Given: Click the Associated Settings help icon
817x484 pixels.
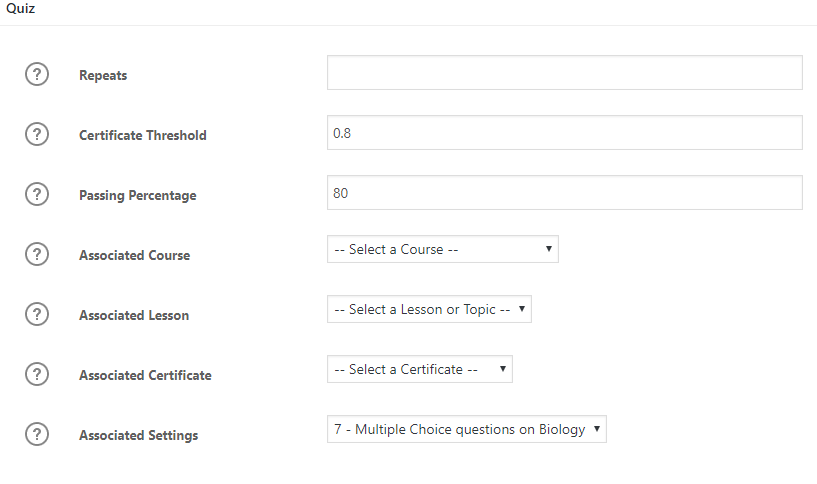Looking at the screenshot, I should (x=37, y=433).
